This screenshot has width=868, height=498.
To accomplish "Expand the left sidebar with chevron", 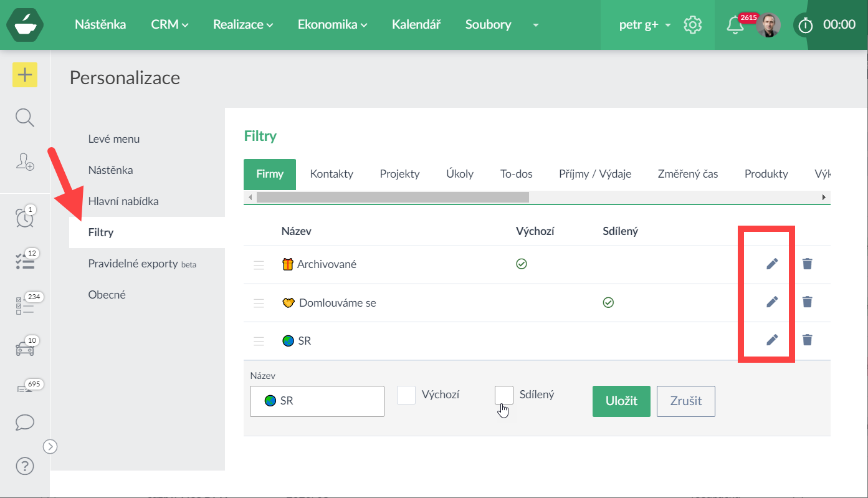I will [x=50, y=446].
